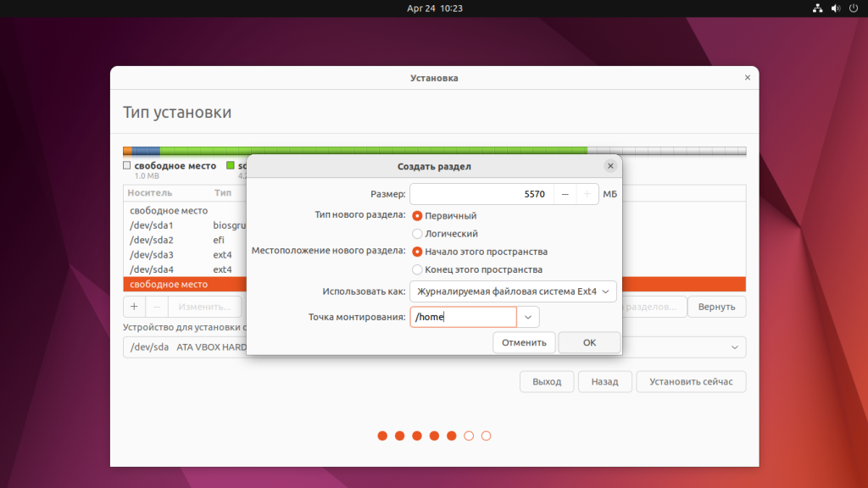Select the Первичный partition type
The height and width of the screenshot is (488, 868).
point(417,216)
